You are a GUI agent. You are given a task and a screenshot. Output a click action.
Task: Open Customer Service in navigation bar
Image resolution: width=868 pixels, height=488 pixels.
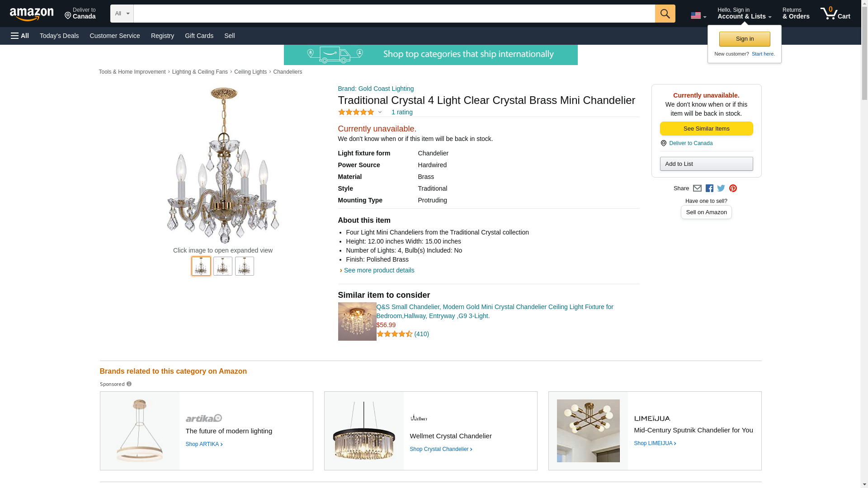(x=115, y=36)
